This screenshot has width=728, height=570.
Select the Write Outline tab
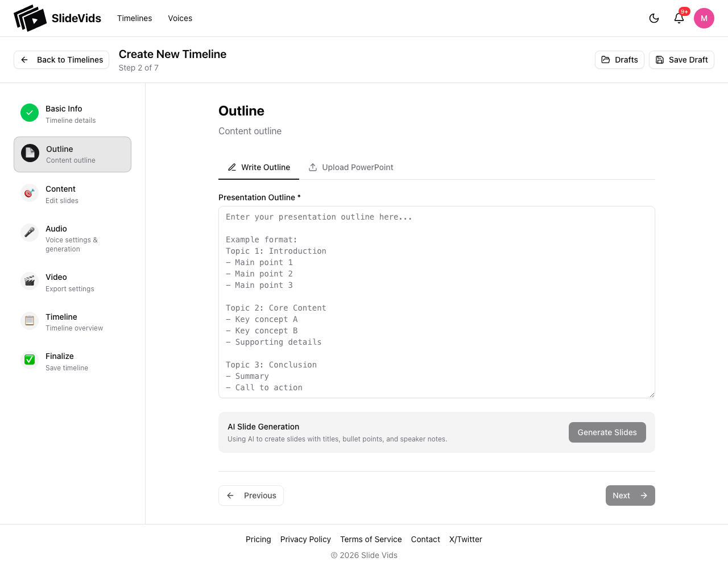[259, 167]
